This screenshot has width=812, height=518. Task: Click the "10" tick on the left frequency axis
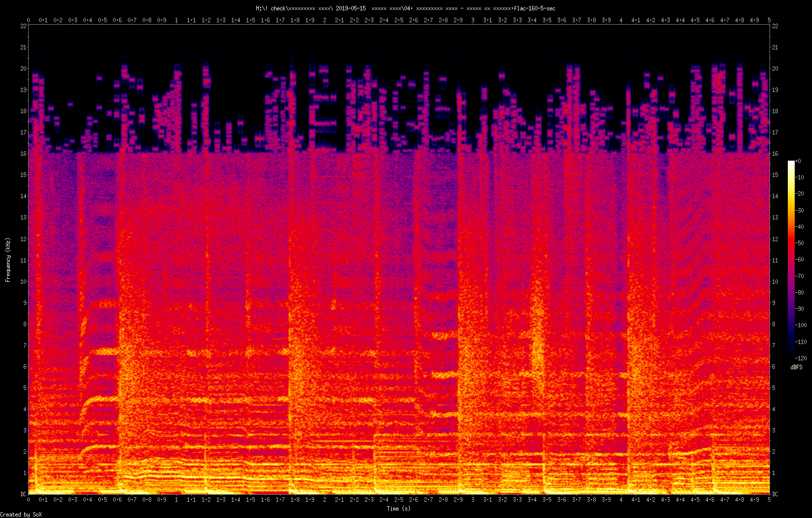coord(23,282)
